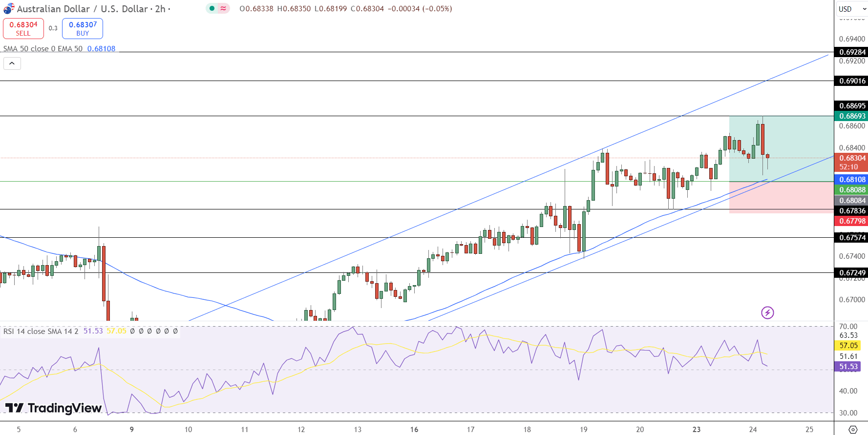868x435 pixels.
Task: Click the 52:10 countdown timer label
Action: (848, 167)
